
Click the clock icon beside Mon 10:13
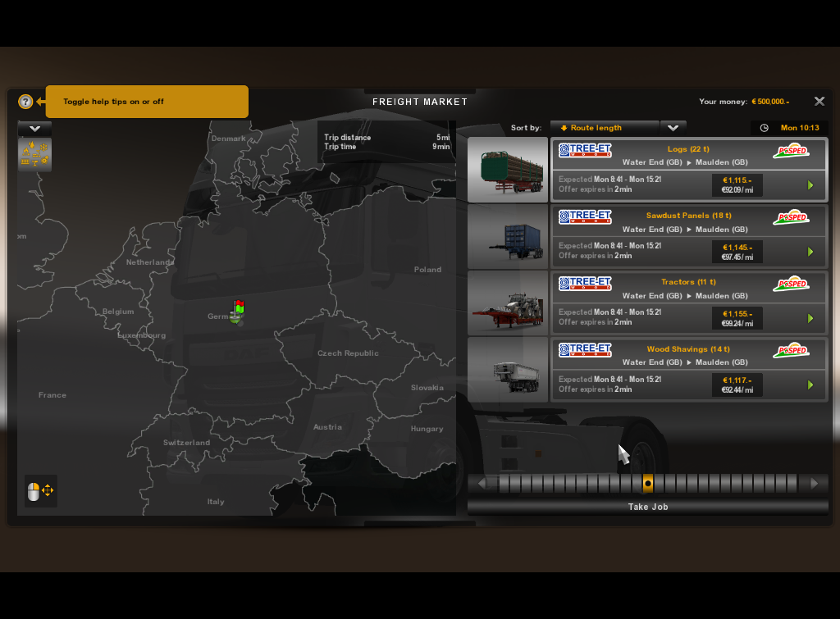click(765, 128)
